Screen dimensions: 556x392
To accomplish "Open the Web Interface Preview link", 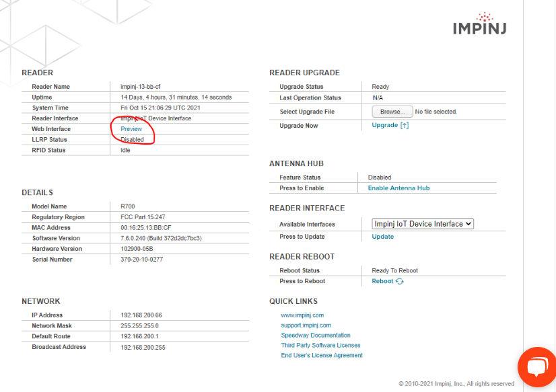I will pos(131,129).
